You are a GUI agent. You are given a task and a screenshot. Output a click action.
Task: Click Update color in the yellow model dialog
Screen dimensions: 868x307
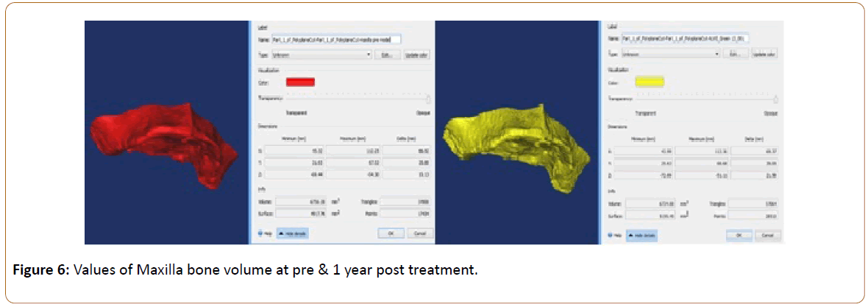click(766, 54)
